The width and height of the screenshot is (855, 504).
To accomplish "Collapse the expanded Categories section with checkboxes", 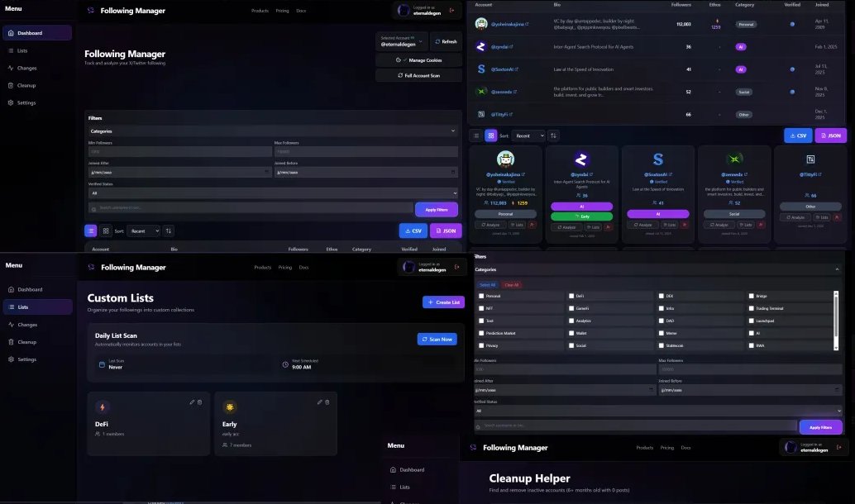I will (657, 269).
